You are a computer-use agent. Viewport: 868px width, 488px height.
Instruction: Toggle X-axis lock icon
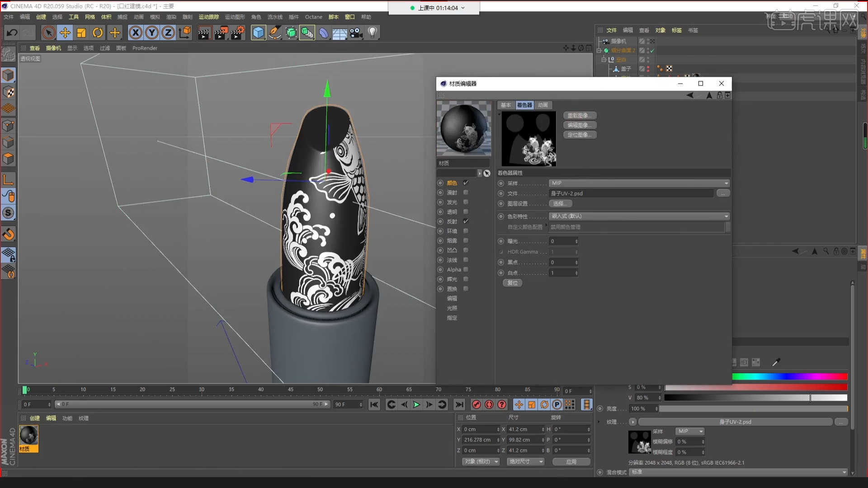[136, 33]
